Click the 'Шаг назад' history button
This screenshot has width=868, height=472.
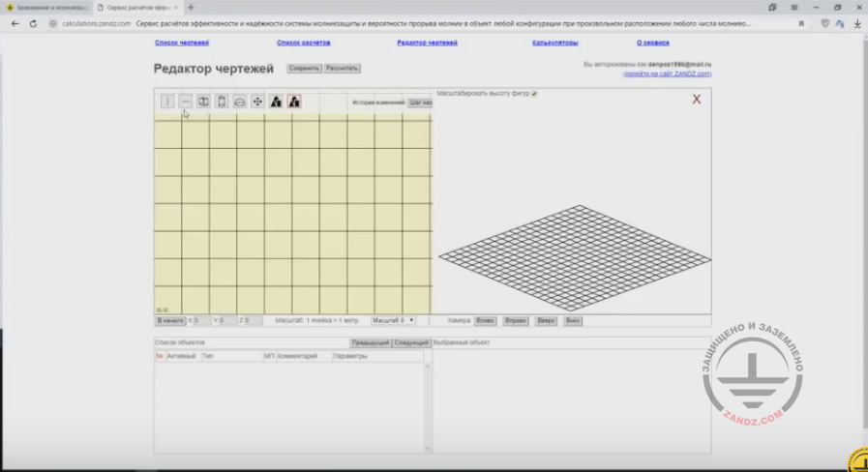[x=420, y=103]
